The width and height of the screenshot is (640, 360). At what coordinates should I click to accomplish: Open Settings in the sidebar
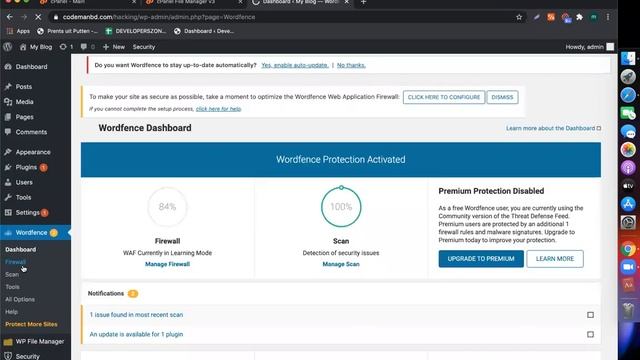27,212
